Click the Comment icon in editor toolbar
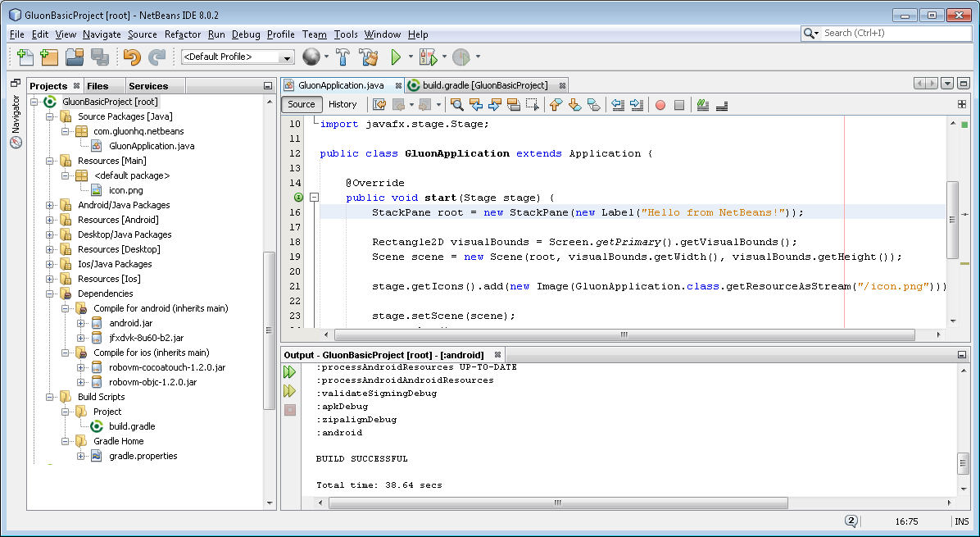Image resolution: width=980 pixels, height=537 pixels. [703, 105]
